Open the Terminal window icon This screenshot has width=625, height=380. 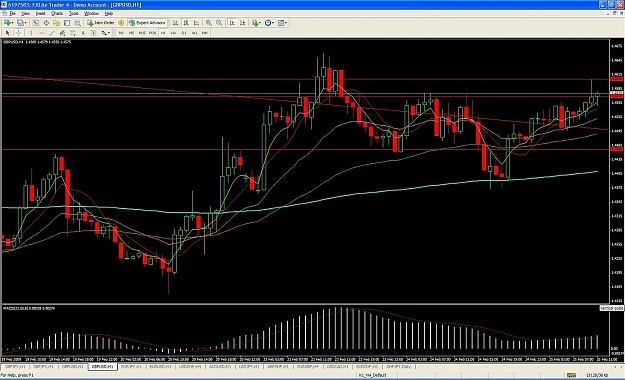(x=67, y=23)
